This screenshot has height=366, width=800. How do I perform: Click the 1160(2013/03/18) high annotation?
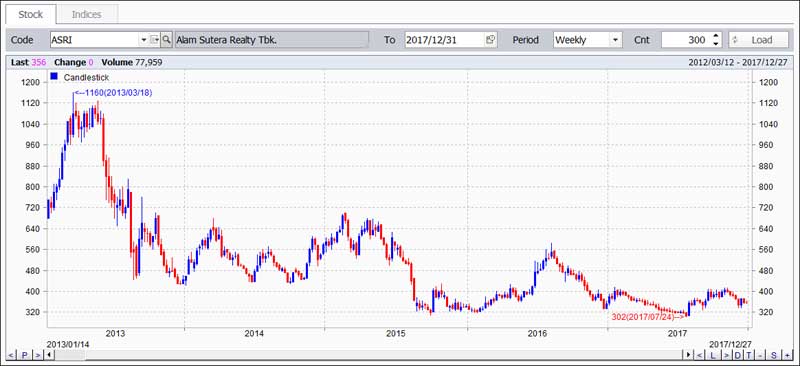[x=113, y=93]
